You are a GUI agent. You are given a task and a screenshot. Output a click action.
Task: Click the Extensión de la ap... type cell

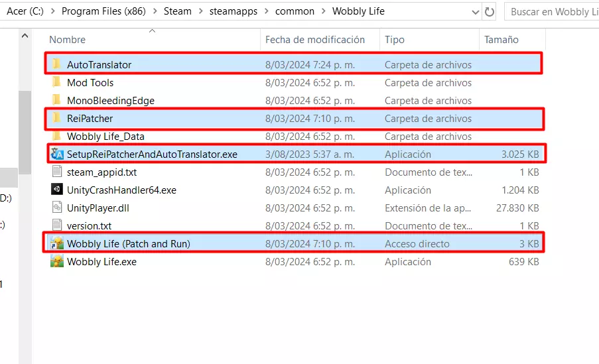pyautogui.click(x=427, y=208)
